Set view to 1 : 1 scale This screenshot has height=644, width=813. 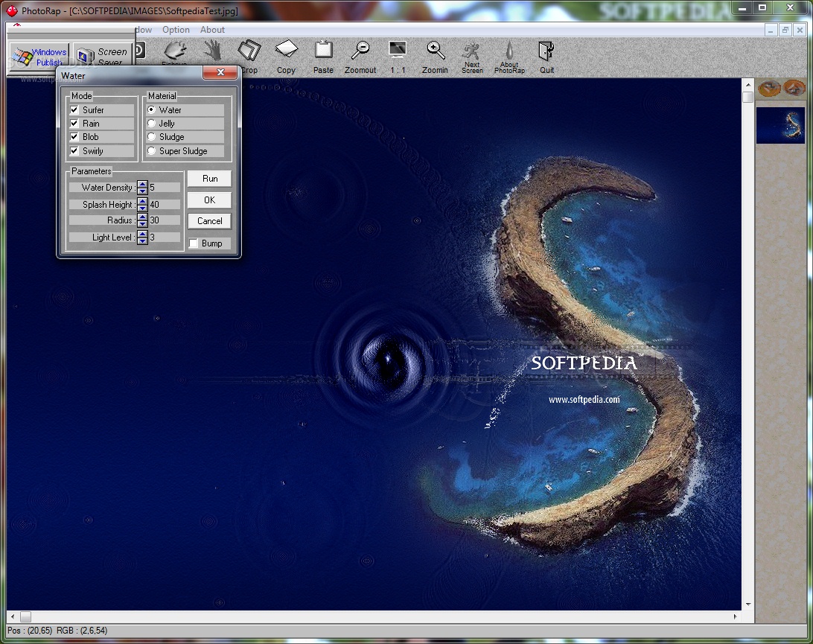(398, 57)
